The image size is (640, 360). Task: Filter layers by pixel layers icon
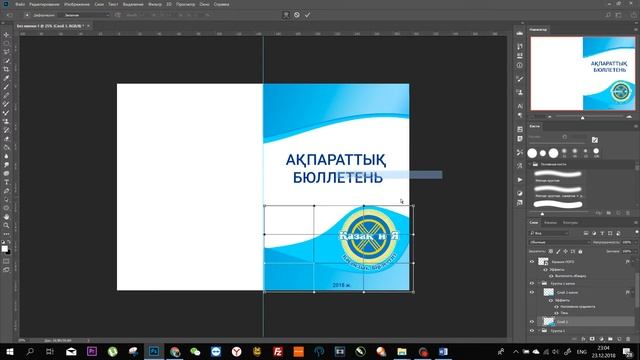[586, 233]
